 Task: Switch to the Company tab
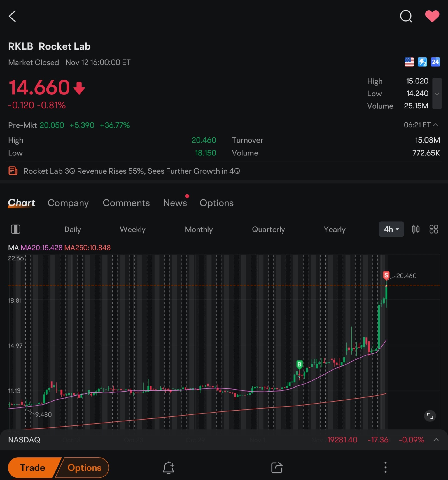pyautogui.click(x=68, y=203)
